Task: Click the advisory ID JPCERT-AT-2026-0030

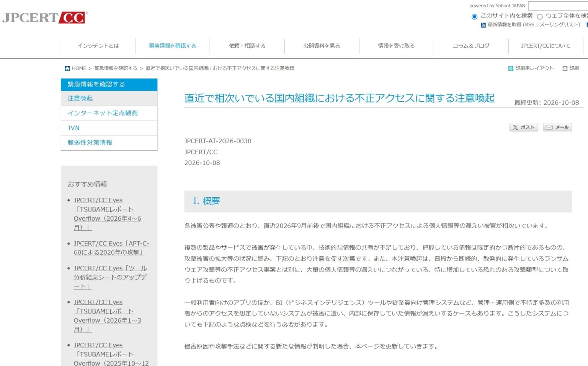Action: (218, 141)
